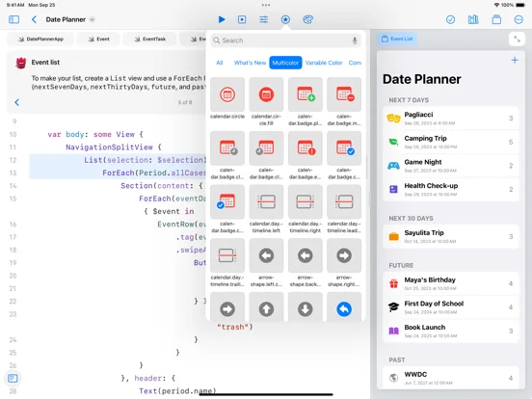Click the Event list guide avatar icon
The height and width of the screenshot is (399, 532).
21,63
